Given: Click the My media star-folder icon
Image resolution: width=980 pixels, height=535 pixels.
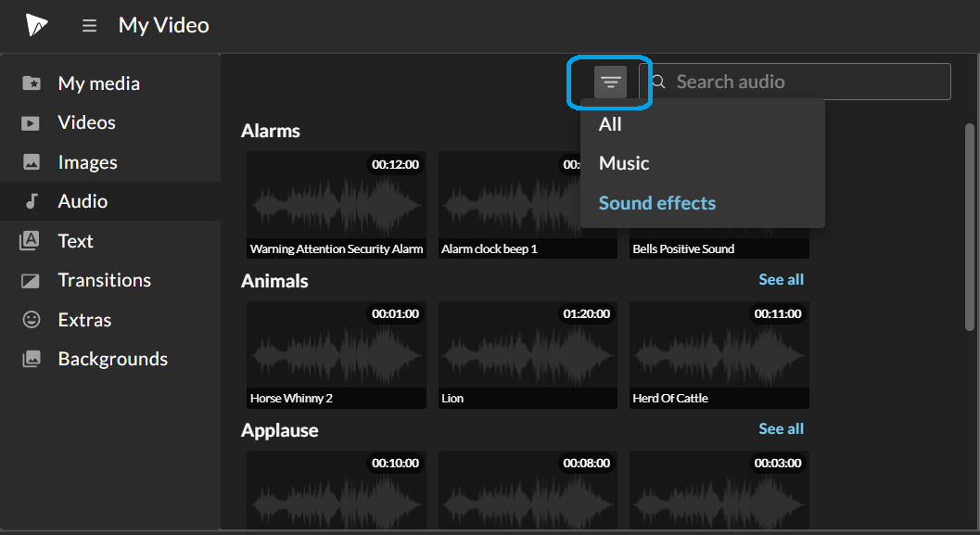Looking at the screenshot, I should (x=32, y=83).
